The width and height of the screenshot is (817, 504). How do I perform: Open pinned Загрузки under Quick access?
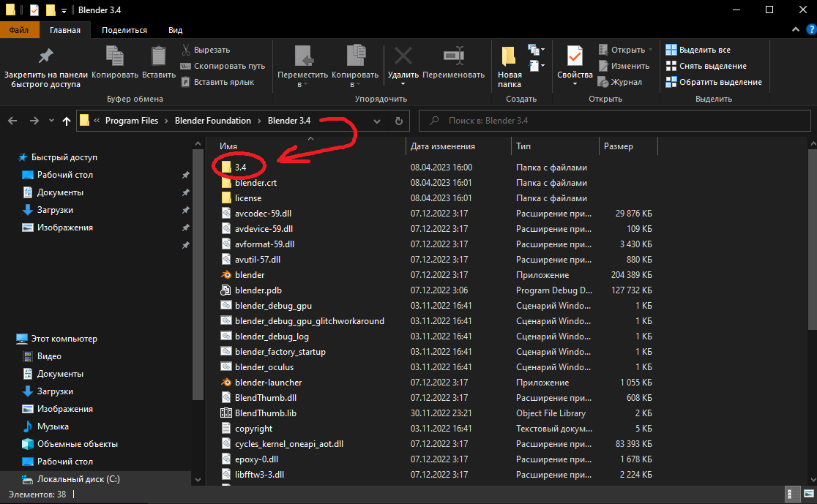click(55, 210)
